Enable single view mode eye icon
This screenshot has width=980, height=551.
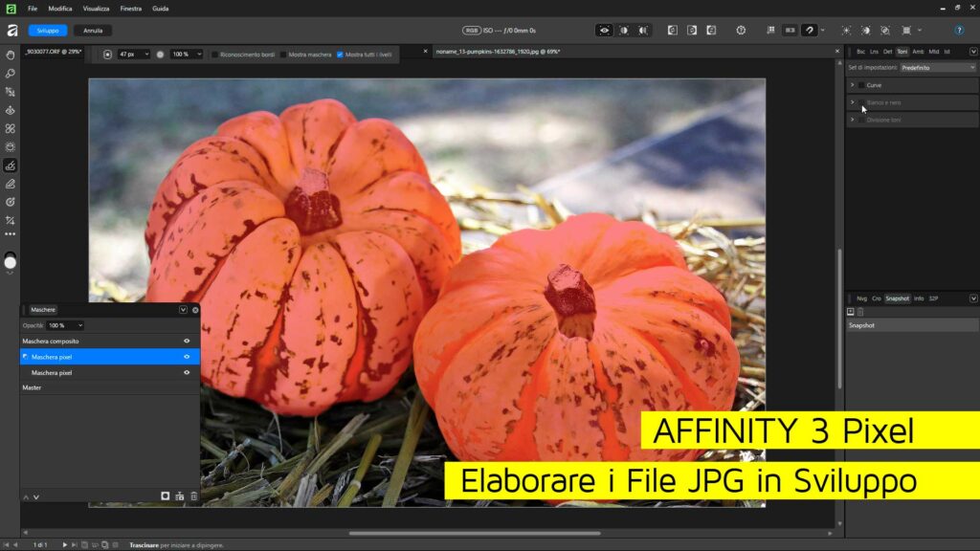(604, 30)
